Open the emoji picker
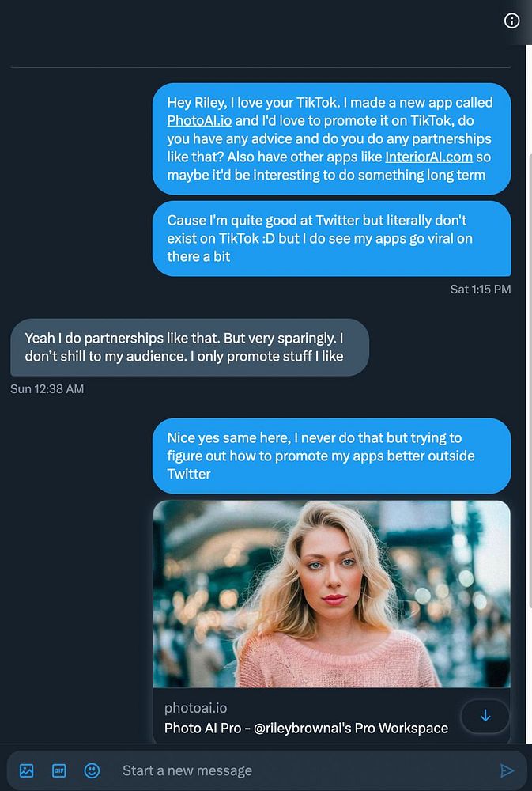 pyautogui.click(x=92, y=770)
